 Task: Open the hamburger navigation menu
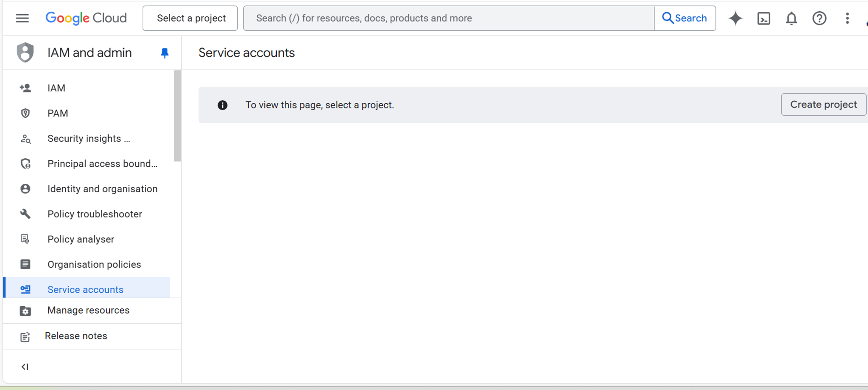[x=22, y=18]
